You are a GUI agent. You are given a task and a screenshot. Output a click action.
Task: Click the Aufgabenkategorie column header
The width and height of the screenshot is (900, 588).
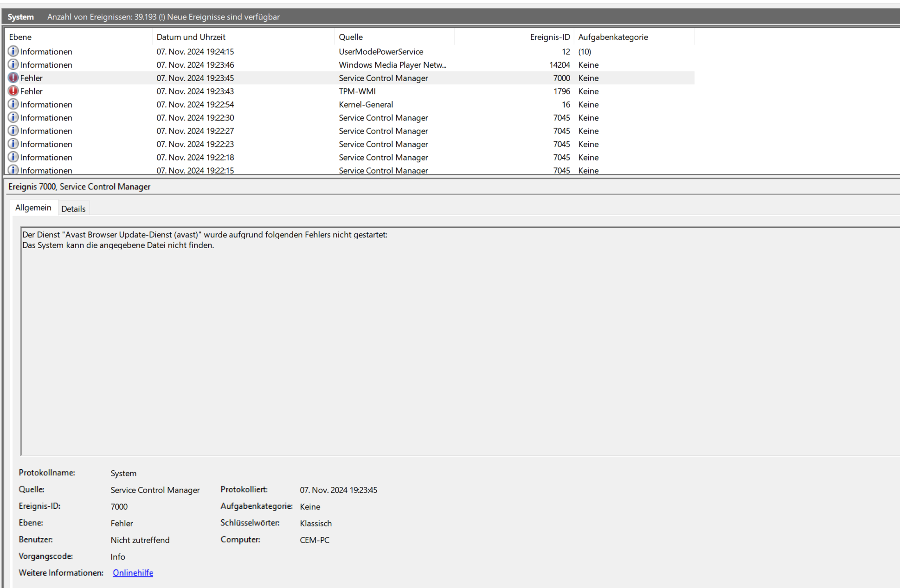pyautogui.click(x=613, y=37)
